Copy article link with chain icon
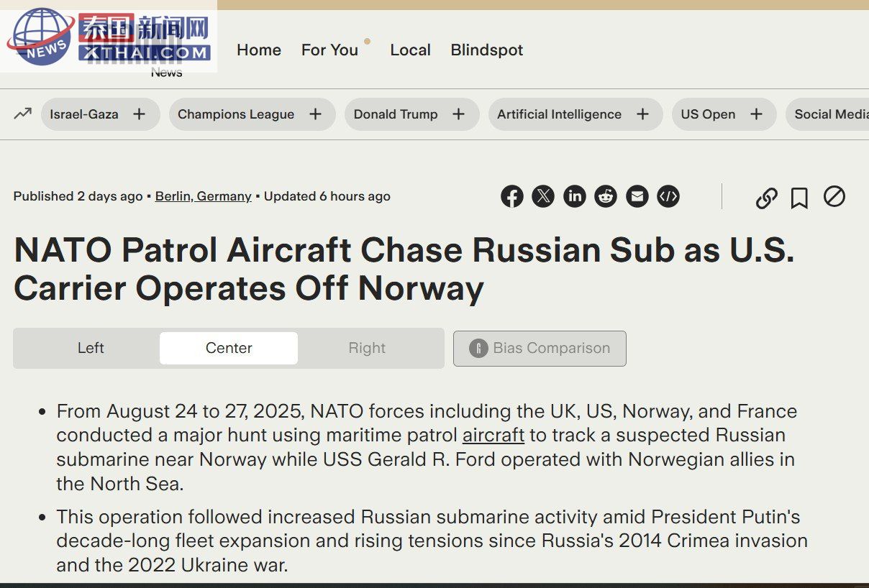 [x=766, y=198]
